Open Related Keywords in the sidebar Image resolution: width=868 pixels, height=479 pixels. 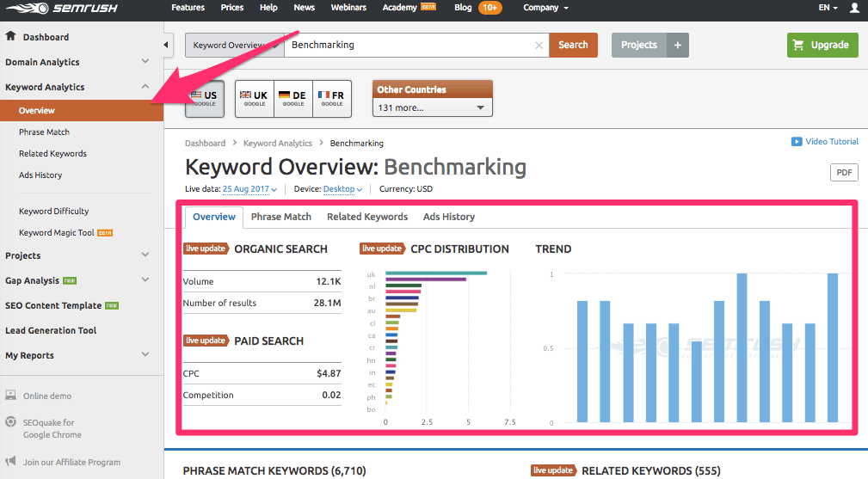click(x=52, y=154)
